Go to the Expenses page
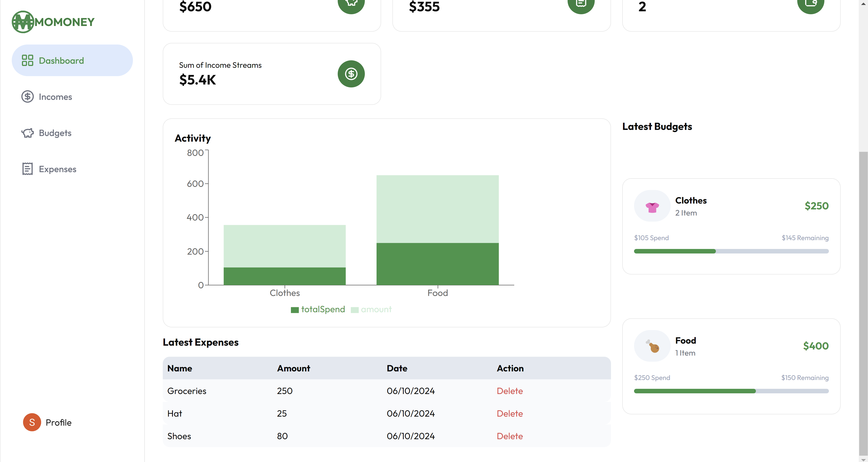The height and width of the screenshot is (462, 868). (57, 169)
